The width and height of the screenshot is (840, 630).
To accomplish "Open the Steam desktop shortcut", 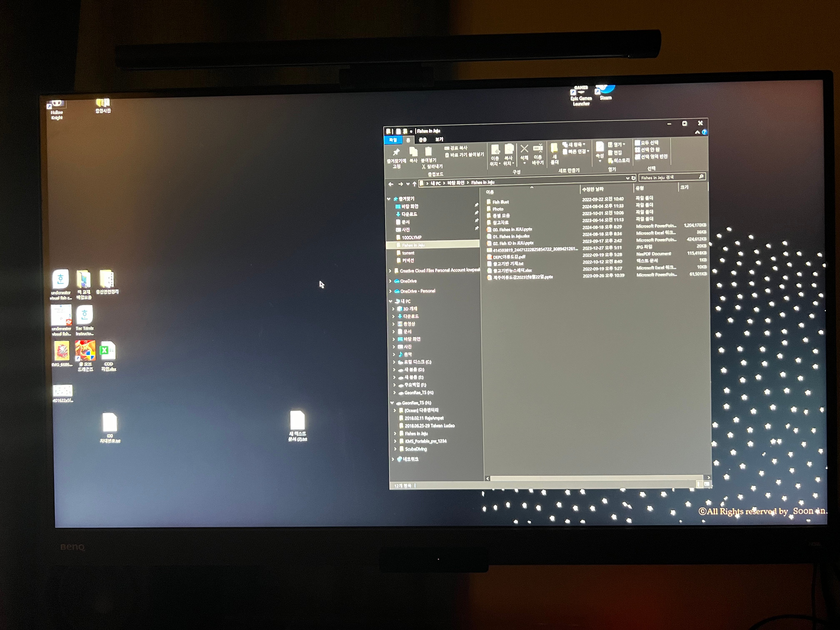I will click(605, 92).
